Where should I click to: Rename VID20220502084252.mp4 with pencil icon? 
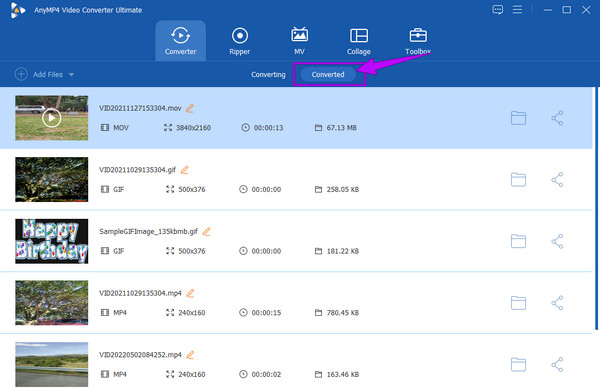pos(190,355)
